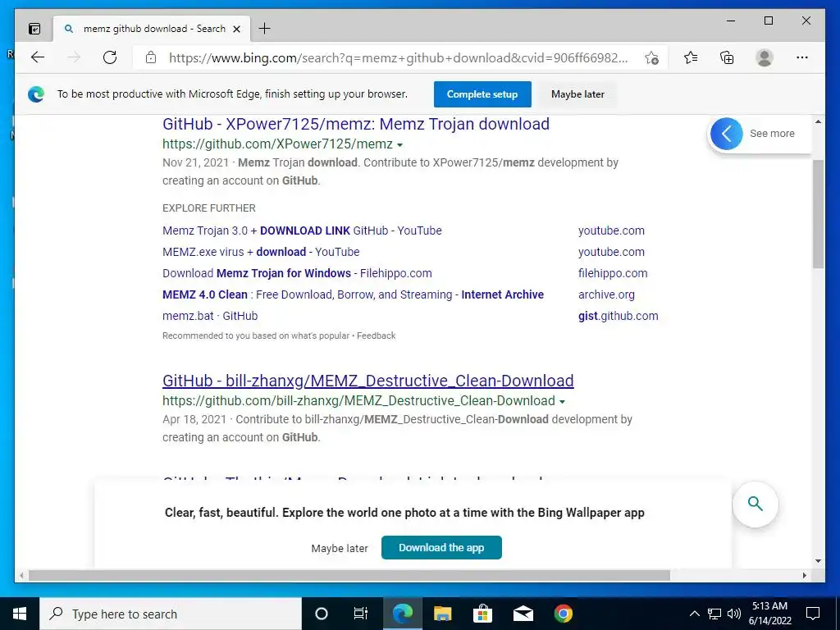The width and height of the screenshot is (840, 630).
Task: Click the See more arrow circle
Action: (x=727, y=134)
